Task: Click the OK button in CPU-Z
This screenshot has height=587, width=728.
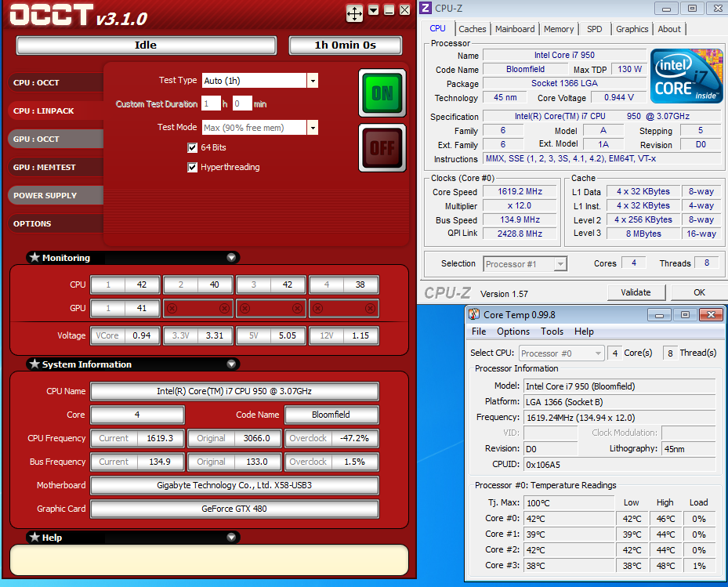Action: click(699, 292)
